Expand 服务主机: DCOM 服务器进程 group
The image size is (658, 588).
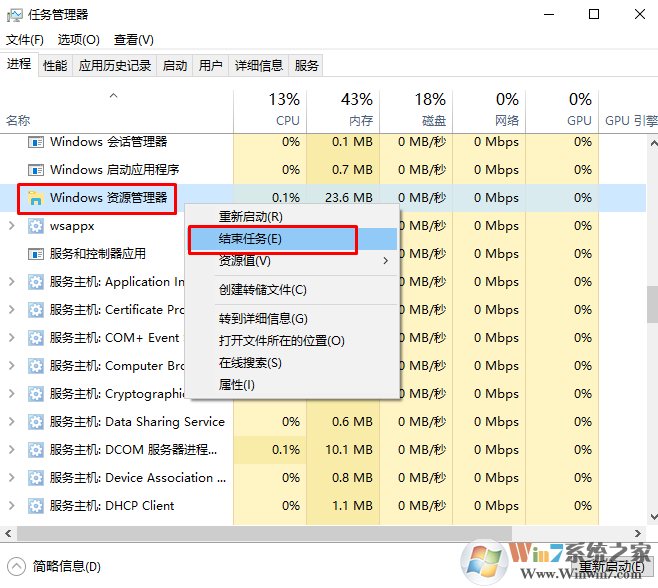click(x=12, y=450)
